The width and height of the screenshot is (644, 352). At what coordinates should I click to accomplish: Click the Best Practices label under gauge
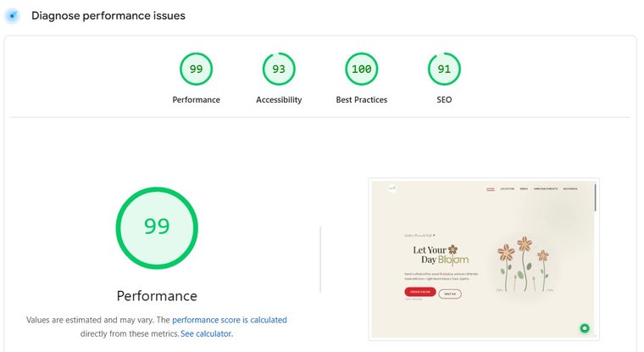pos(362,100)
